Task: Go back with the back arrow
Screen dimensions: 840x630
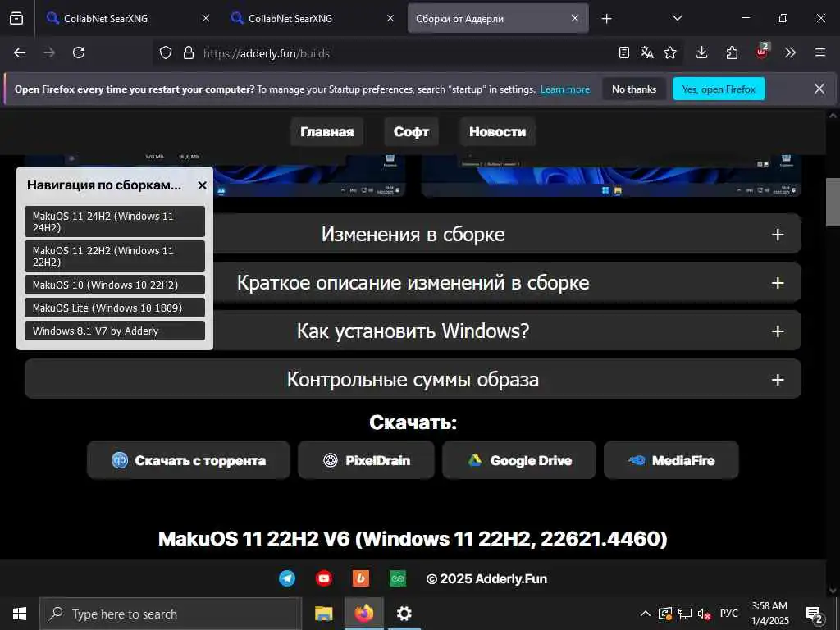Action: tap(20, 52)
